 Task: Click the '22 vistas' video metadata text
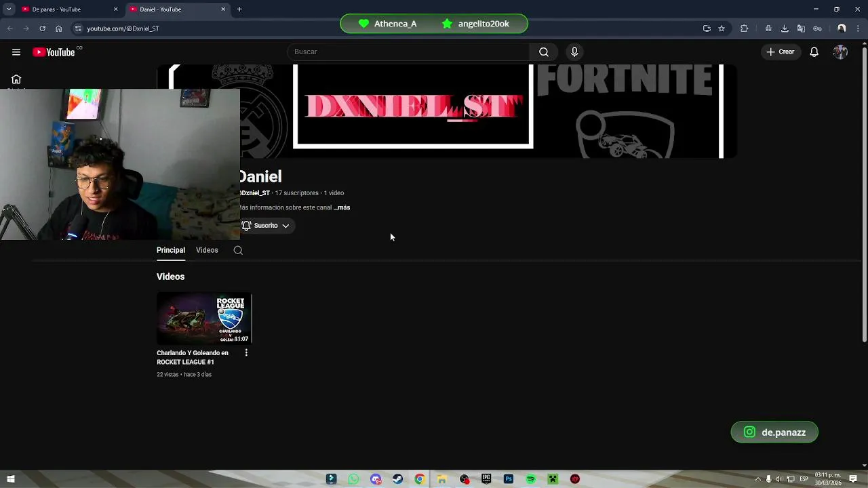coord(167,375)
